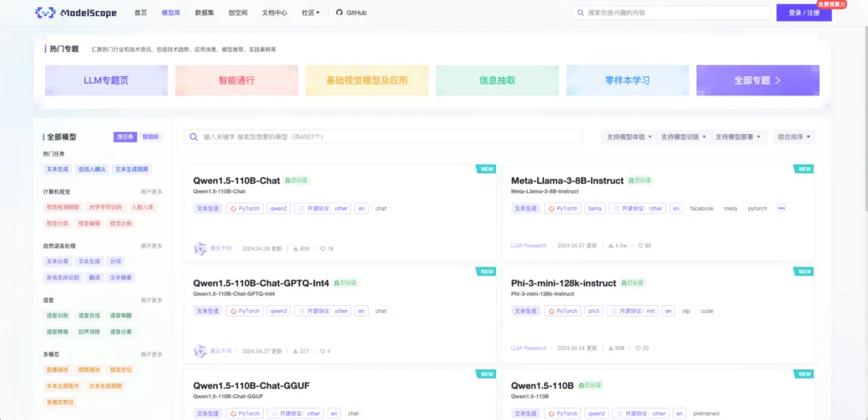Click the model keyword search field
The width and height of the screenshot is (868, 420).
(383, 137)
